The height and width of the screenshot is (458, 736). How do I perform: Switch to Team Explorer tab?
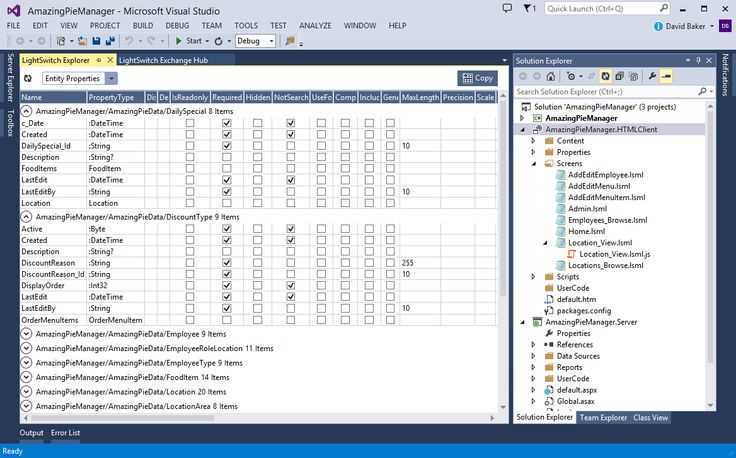(603, 418)
